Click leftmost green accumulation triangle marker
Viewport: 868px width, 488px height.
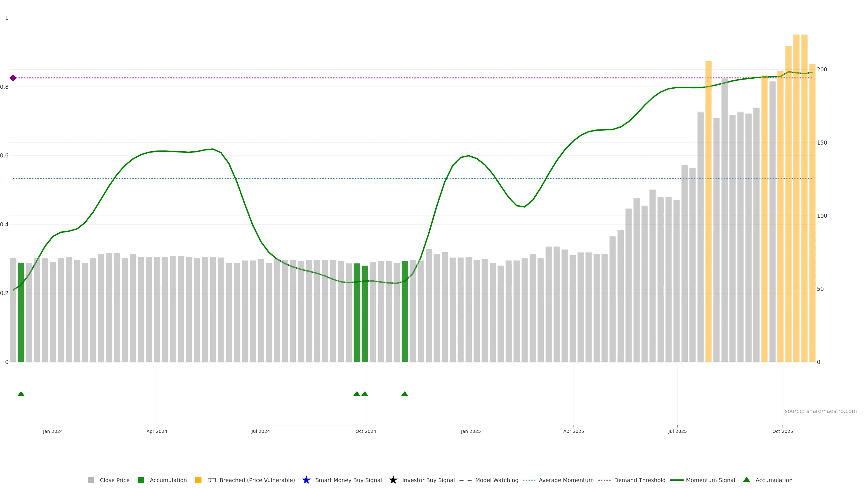point(21,394)
